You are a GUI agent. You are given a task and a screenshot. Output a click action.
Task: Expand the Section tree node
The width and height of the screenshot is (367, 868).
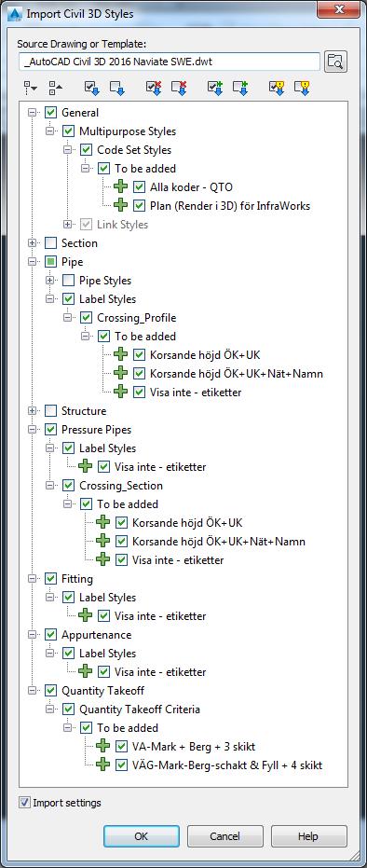(x=34, y=243)
